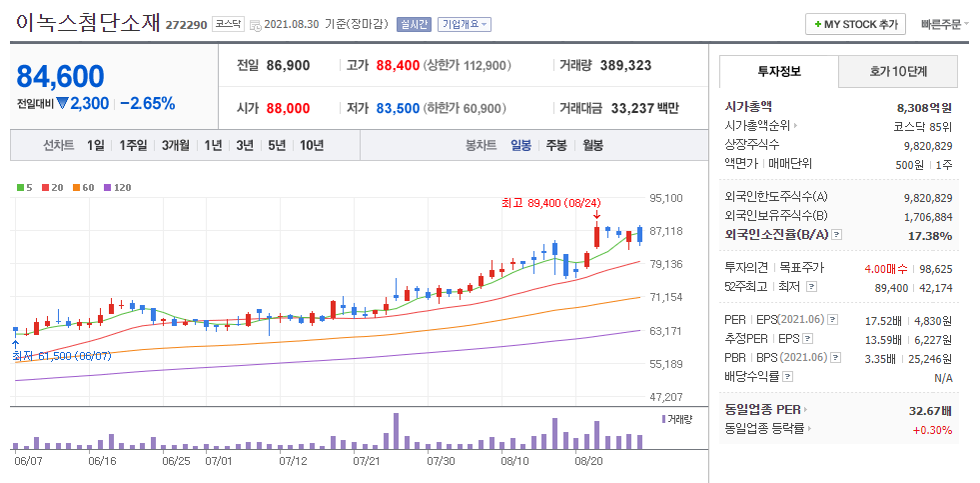Image resolution: width=980 pixels, height=483 pixels.
Task: Expand the 동일업종 PER arrow link
Action: click(805, 410)
